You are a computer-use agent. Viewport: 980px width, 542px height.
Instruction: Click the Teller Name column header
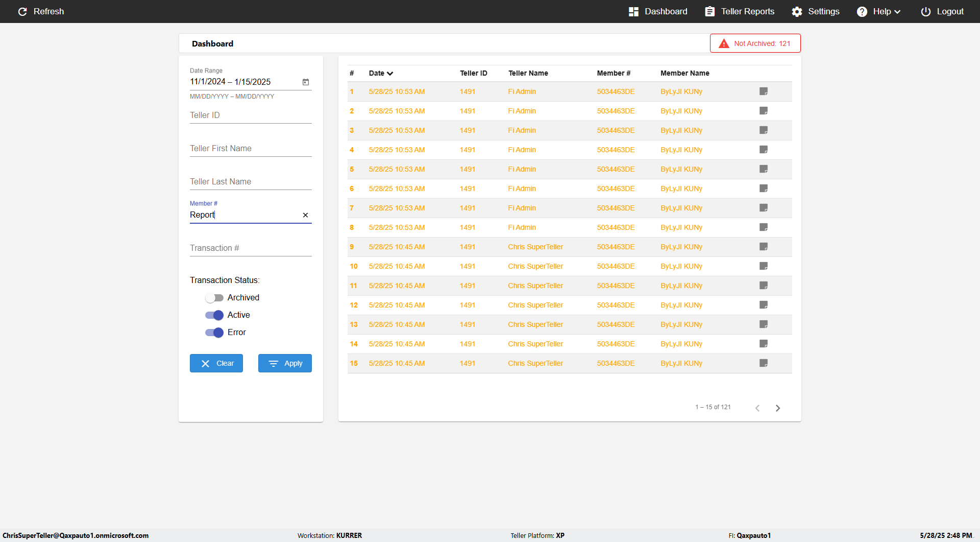[528, 73]
